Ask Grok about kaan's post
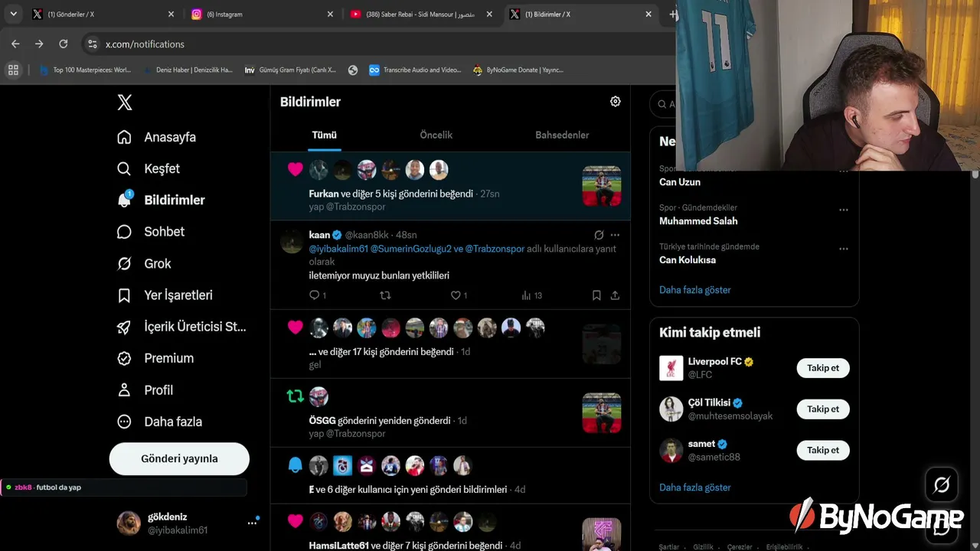 (x=599, y=235)
